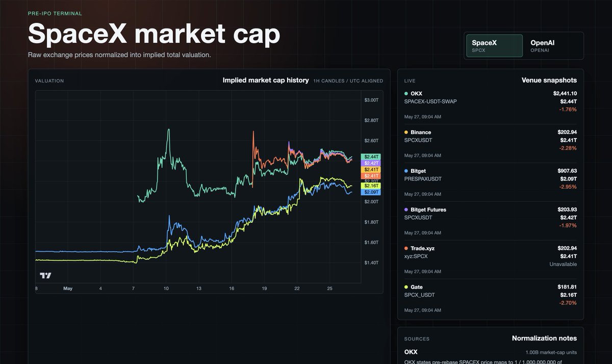Click 1H CANDLES / UTC ALIGNED label
Screen dimensions: 612x364
tap(348, 81)
